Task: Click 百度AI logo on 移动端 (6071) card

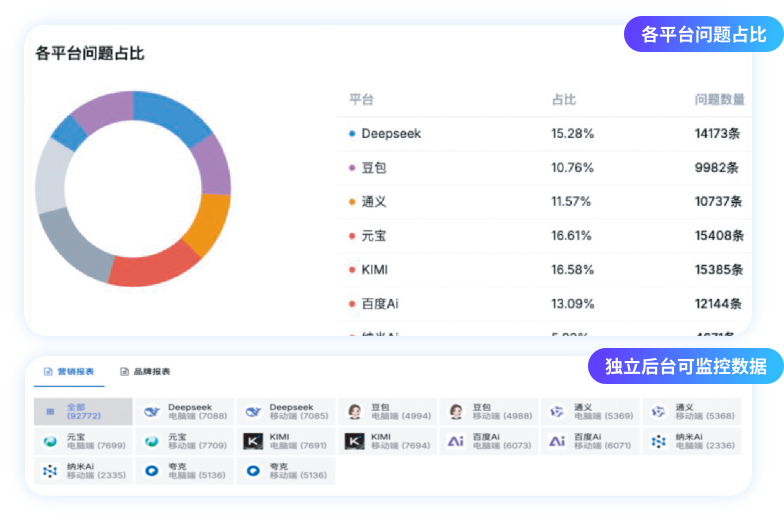Action: coord(557,441)
